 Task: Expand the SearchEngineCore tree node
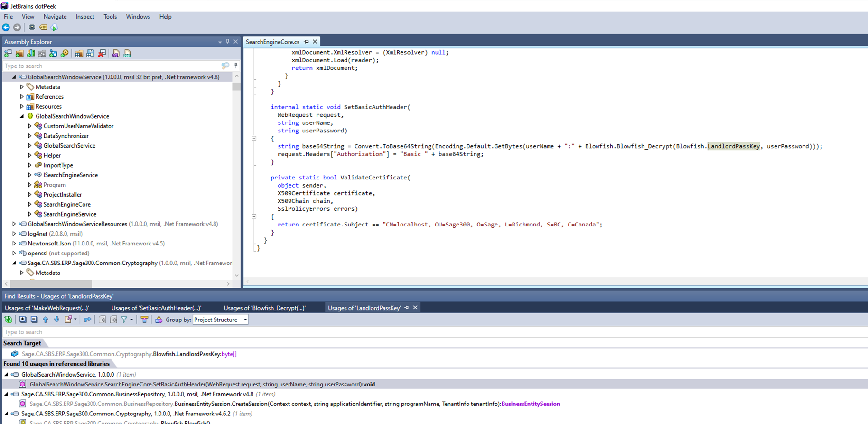coord(30,204)
